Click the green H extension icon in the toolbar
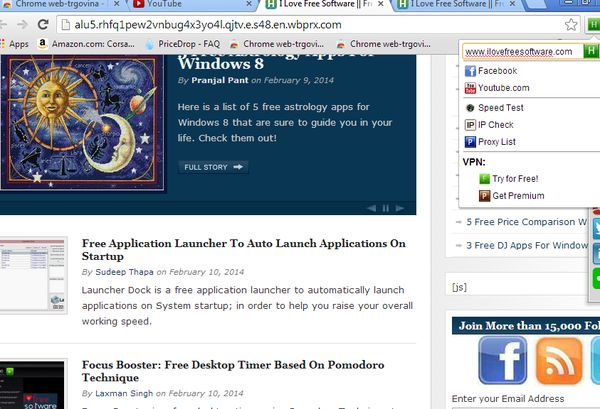Screen dimensions: 600x409 point(593,25)
